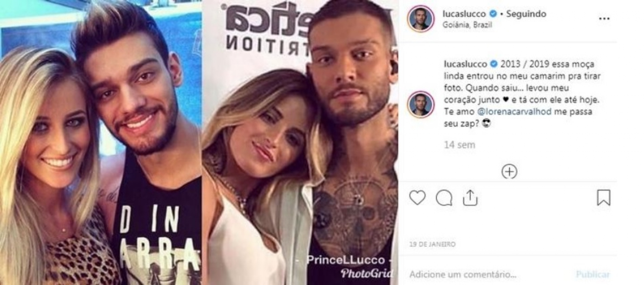The width and height of the screenshot is (644, 285).
Task: Click the Publicar button
Action: click(x=593, y=275)
